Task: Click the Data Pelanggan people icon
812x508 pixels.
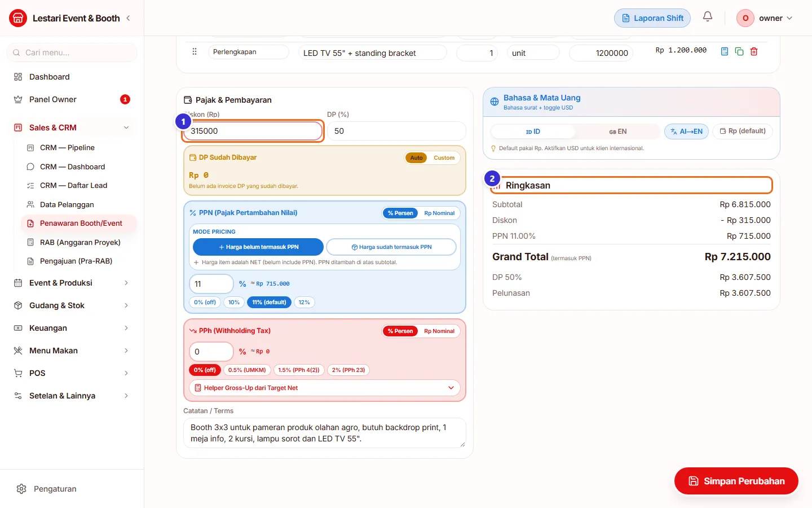Action: [30, 204]
